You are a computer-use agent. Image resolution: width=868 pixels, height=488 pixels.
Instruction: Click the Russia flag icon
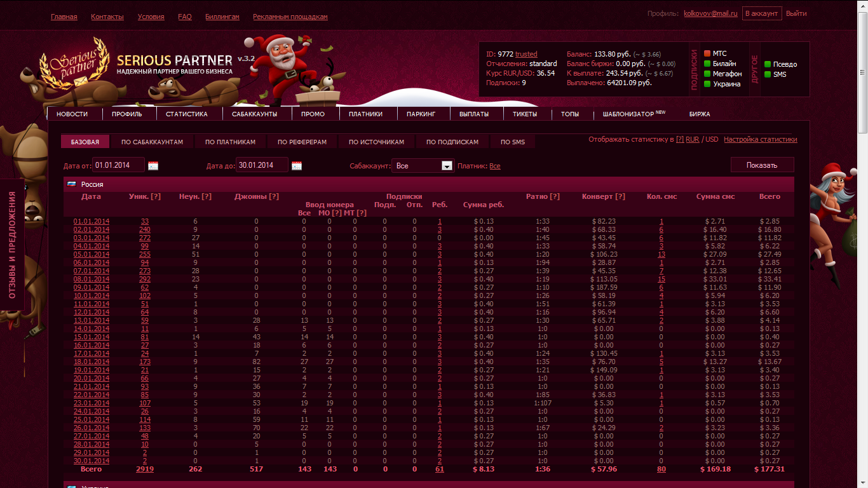point(72,184)
